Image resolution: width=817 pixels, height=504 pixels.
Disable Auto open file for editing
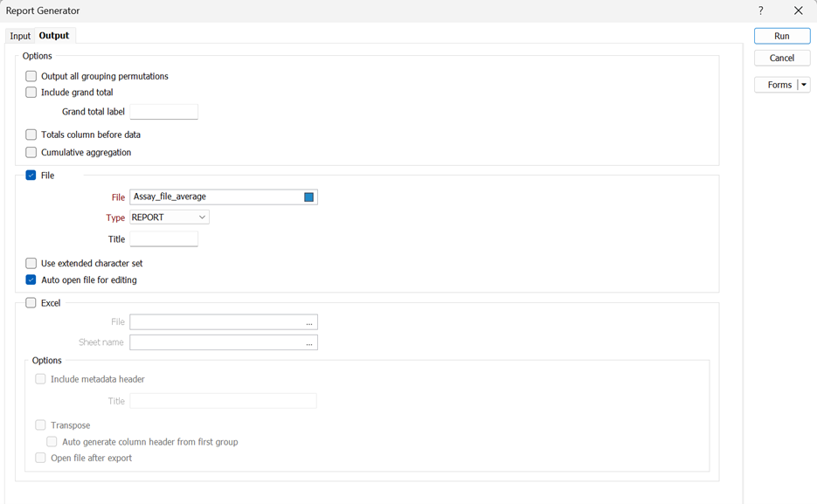coord(31,280)
